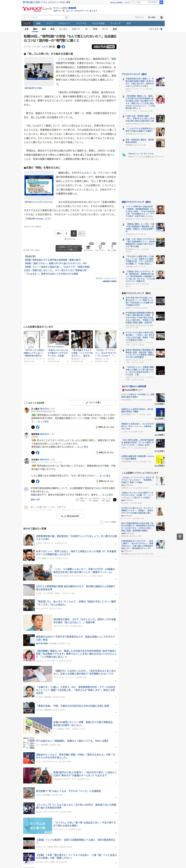The image size is (186, 868).
Task: Switch to the ランキング navigation tab
Action: 115,24
